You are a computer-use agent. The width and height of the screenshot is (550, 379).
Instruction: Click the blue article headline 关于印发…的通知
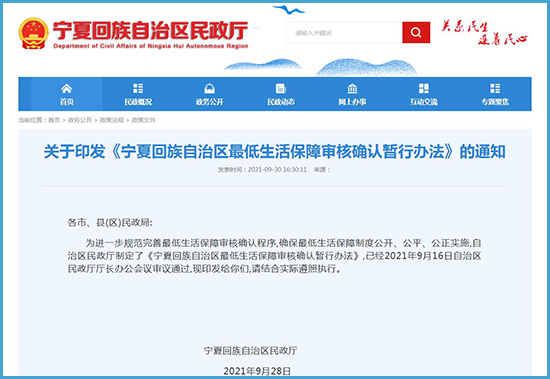[275, 152]
